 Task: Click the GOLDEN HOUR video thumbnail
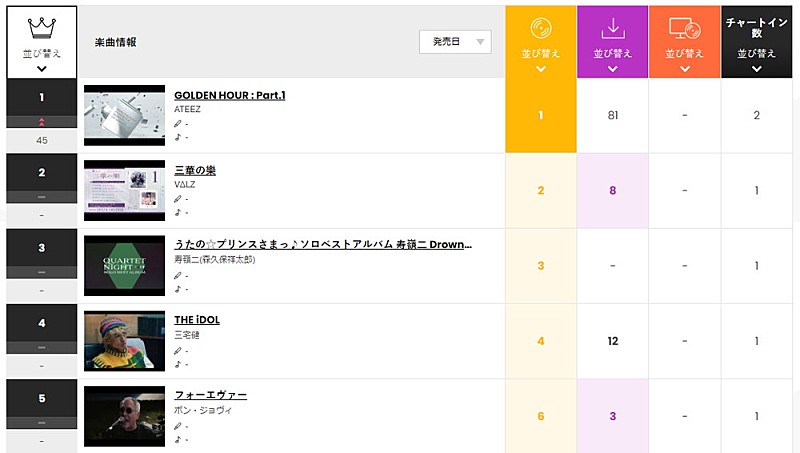pos(124,115)
